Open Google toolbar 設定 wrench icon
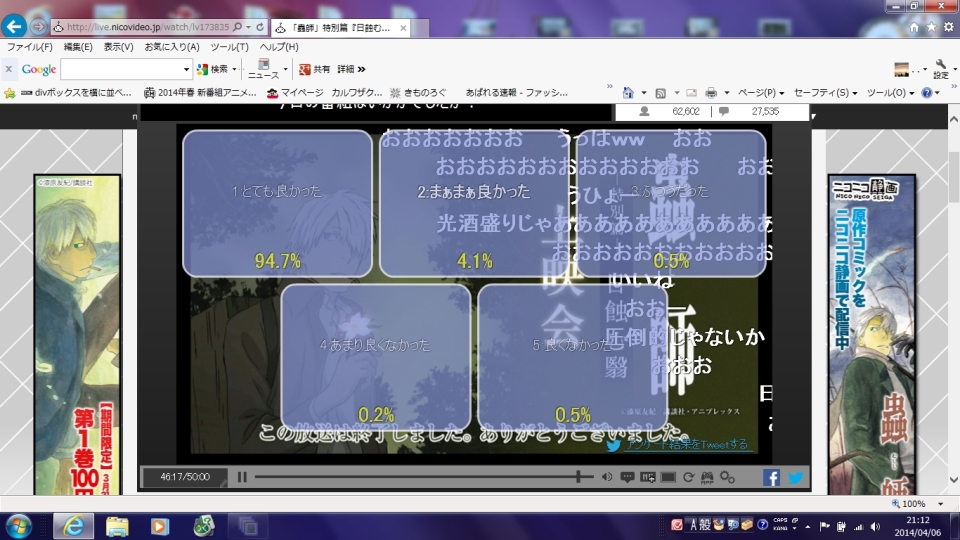The height and width of the screenshot is (540, 960). tap(941, 69)
